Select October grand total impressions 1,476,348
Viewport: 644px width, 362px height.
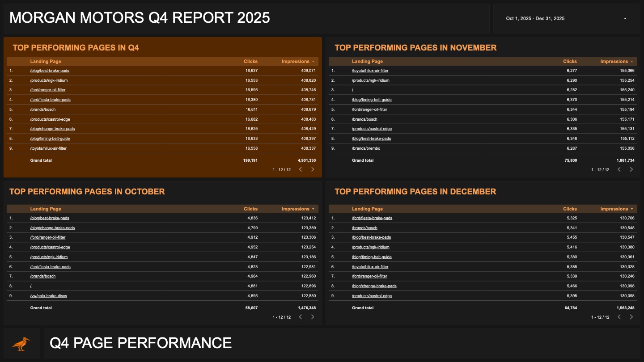click(307, 308)
